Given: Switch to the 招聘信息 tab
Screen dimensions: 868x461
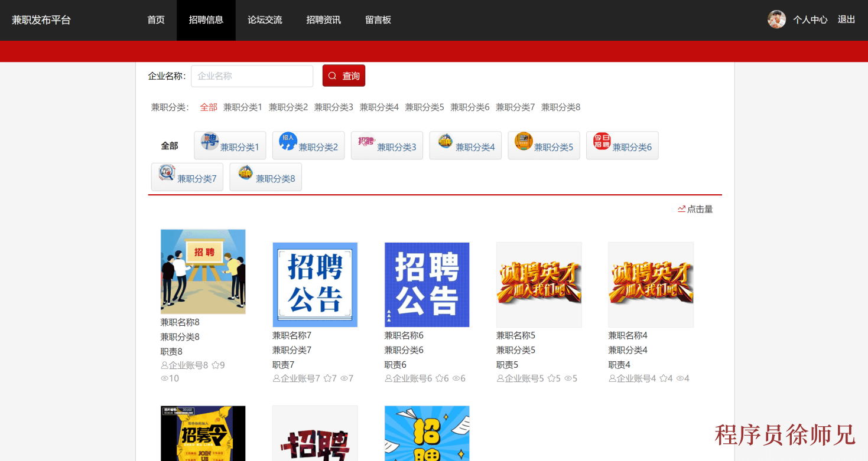Looking at the screenshot, I should [206, 19].
